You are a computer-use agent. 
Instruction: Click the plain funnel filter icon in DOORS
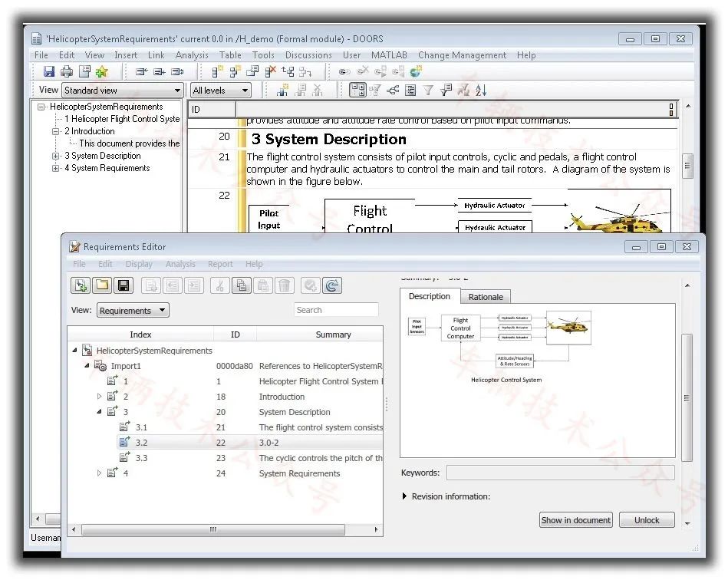[428, 90]
